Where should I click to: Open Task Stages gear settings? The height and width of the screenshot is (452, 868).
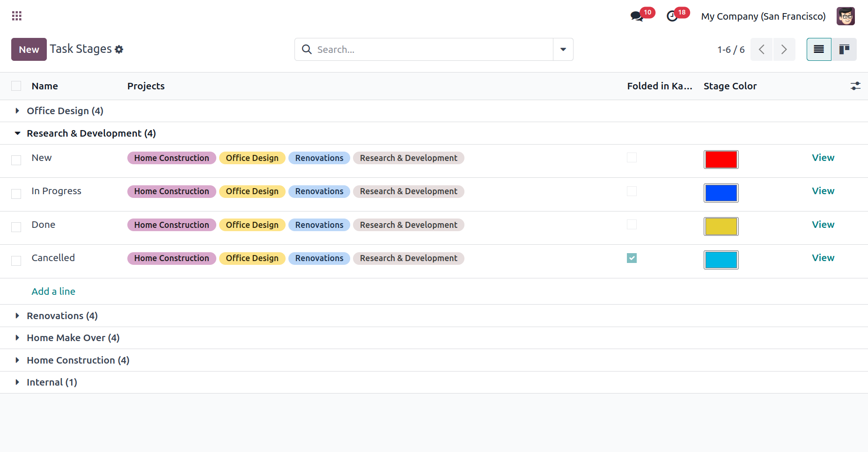pyautogui.click(x=119, y=50)
